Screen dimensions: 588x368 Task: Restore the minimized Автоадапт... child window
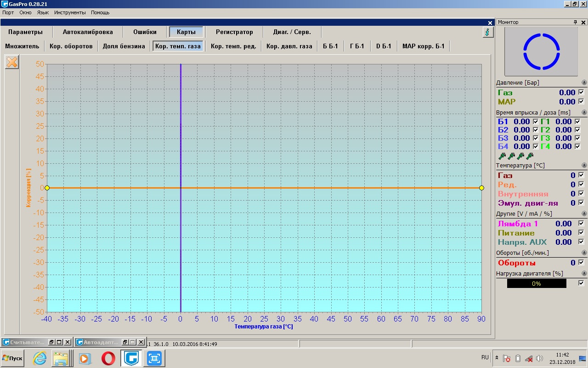pyautogui.click(x=124, y=342)
